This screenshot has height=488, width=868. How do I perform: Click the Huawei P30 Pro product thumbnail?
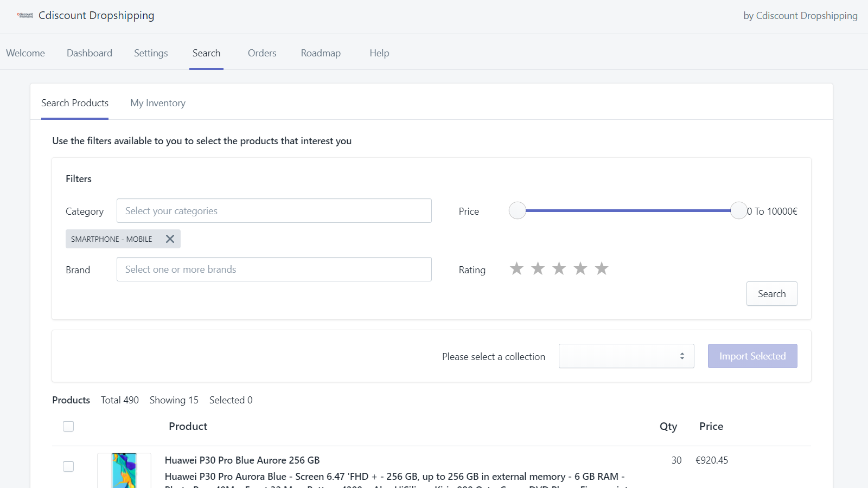[124, 470]
